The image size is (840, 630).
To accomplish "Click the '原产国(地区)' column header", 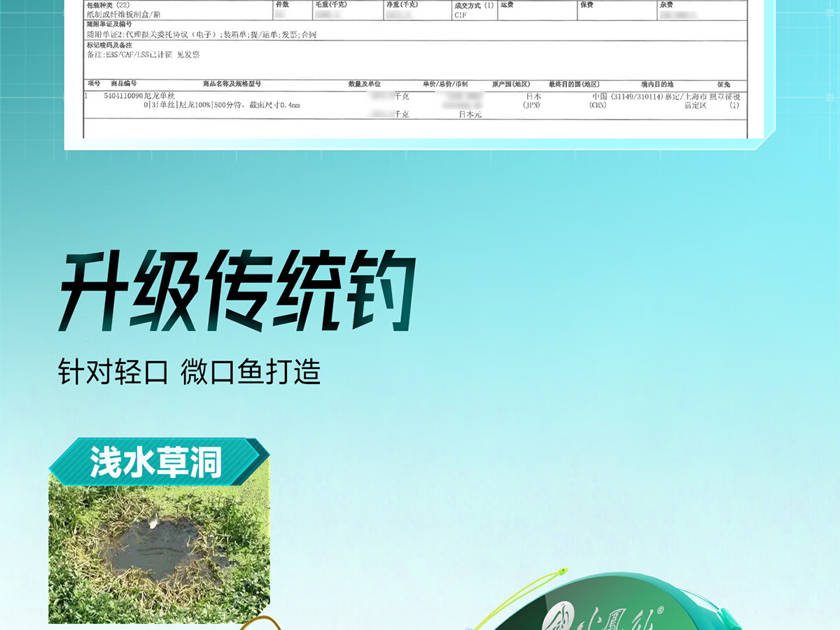I will click(x=511, y=84).
